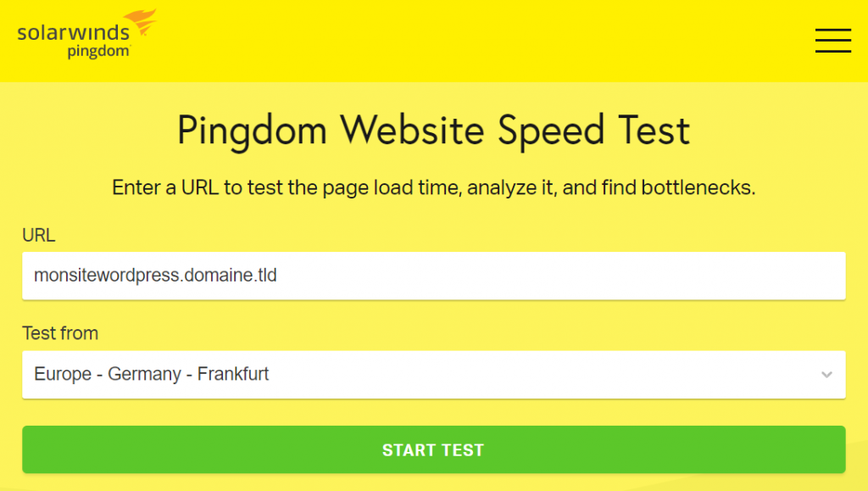Click the URL field label
Screen dimensions: 868x491
pyautogui.click(x=39, y=235)
